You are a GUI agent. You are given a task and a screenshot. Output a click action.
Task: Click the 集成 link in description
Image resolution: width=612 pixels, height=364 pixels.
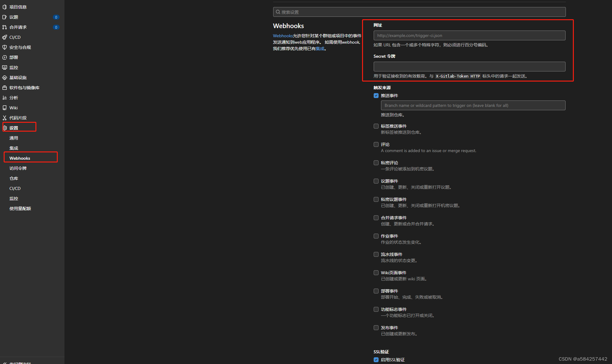(x=320, y=49)
